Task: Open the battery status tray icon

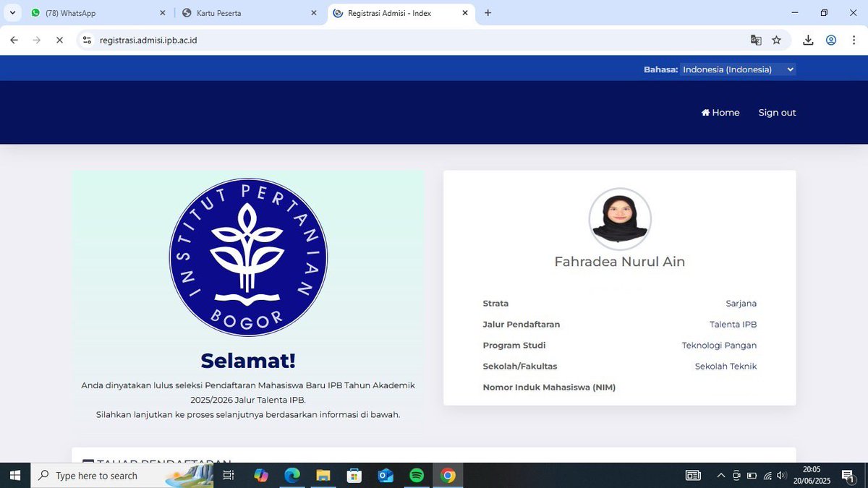Action: pos(752,475)
